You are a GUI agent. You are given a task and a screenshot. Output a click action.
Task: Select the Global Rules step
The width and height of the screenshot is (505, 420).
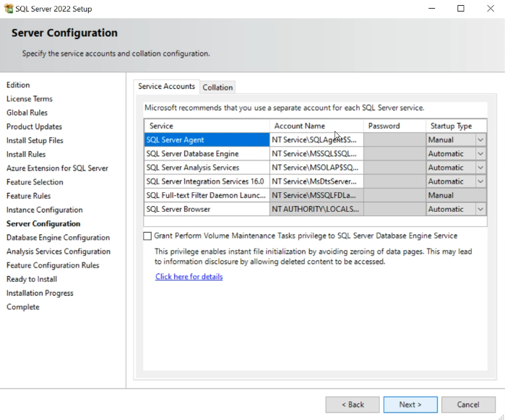click(x=27, y=113)
